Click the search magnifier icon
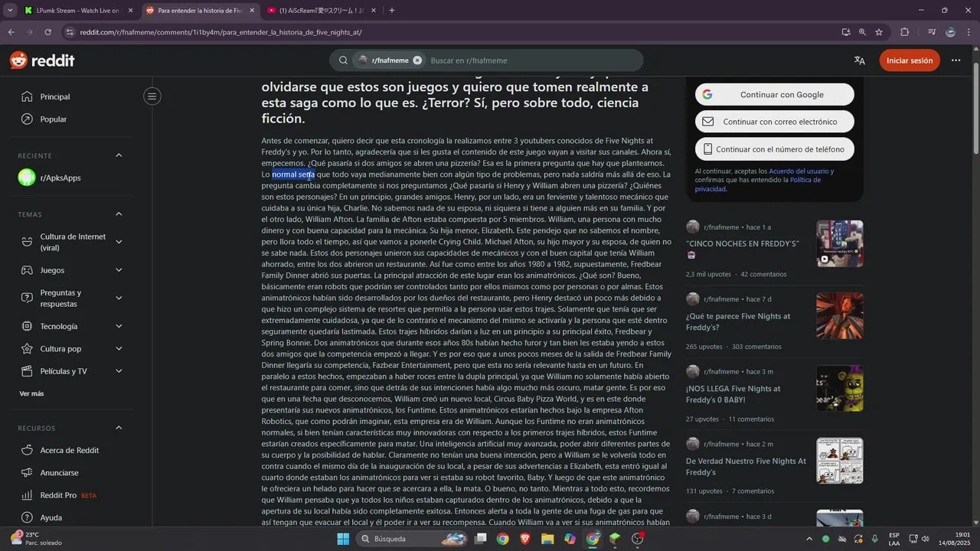980x551 pixels. pyautogui.click(x=343, y=60)
